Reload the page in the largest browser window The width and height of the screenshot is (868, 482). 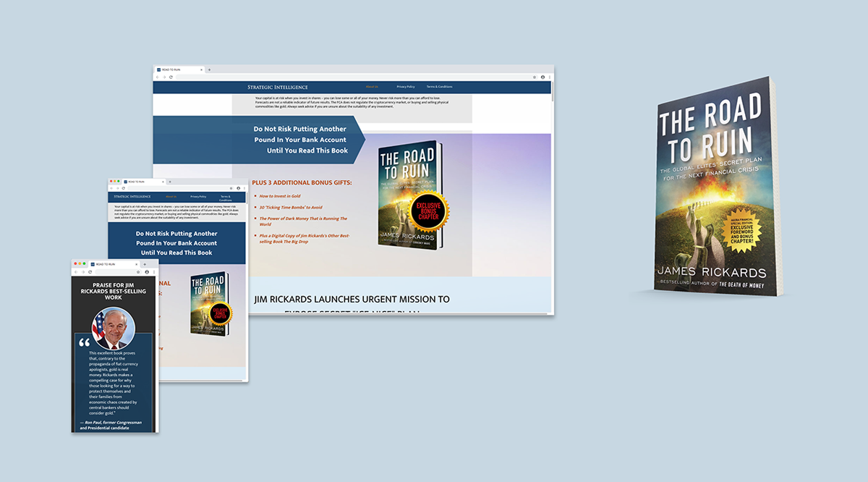171,77
